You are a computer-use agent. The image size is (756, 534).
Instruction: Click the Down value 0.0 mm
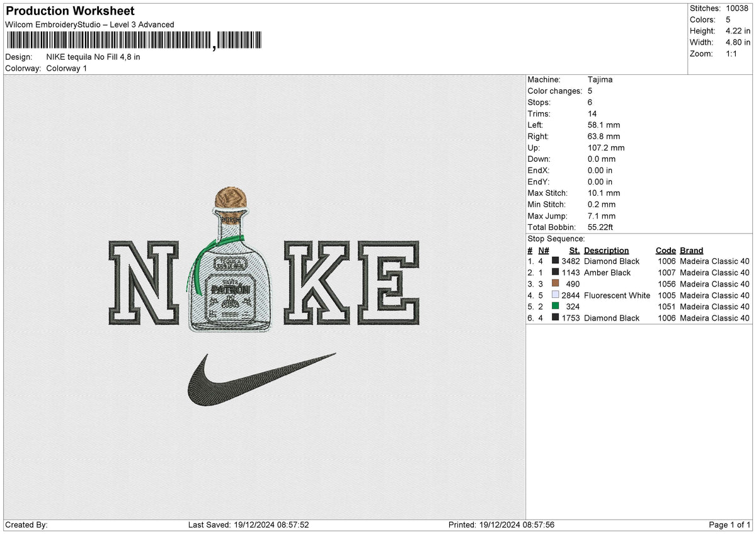coord(601,159)
